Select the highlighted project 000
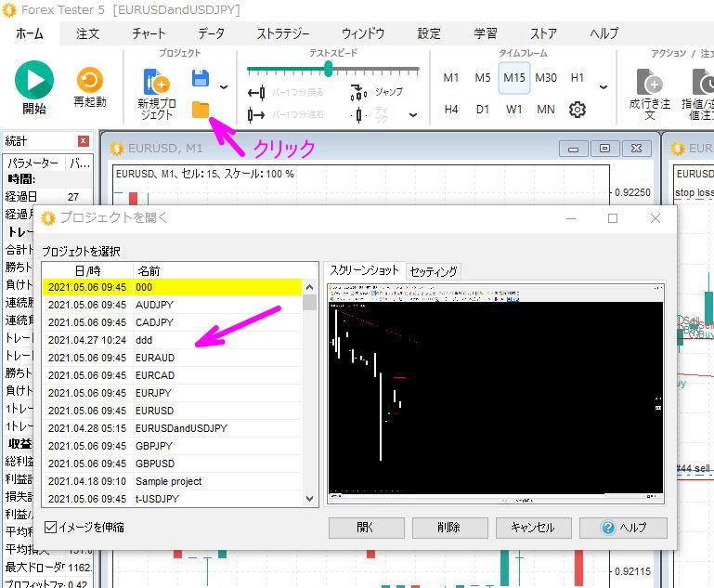This screenshot has width=714, height=588. pyautogui.click(x=172, y=287)
